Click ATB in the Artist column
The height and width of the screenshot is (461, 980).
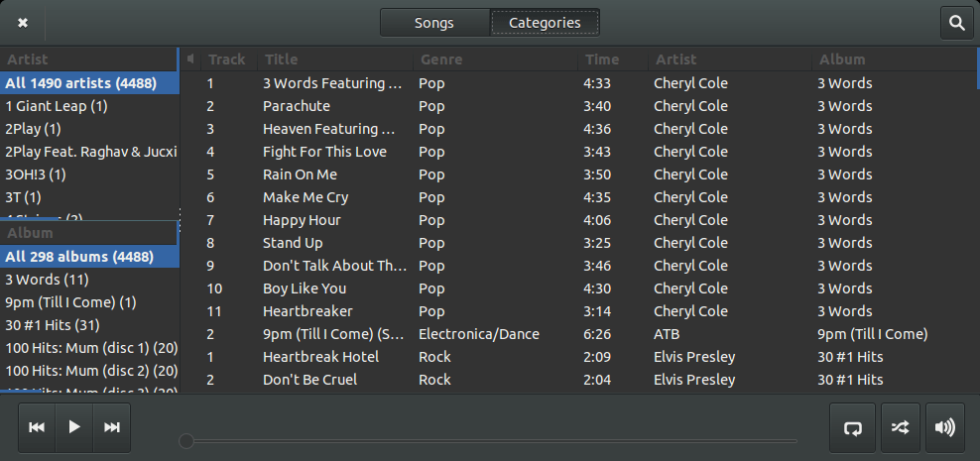coord(667,334)
